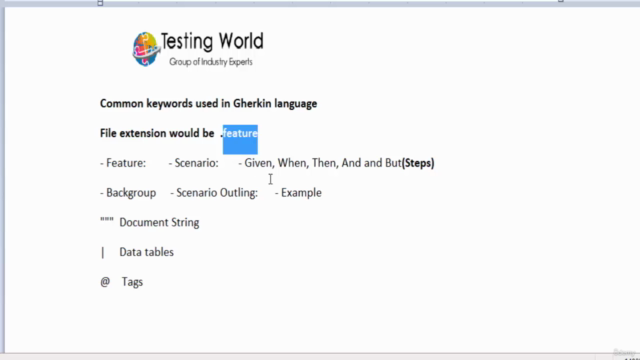This screenshot has width=640, height=360.
Task: Click the "- Scenario:" keyword
Action: [x=193, y=163]
